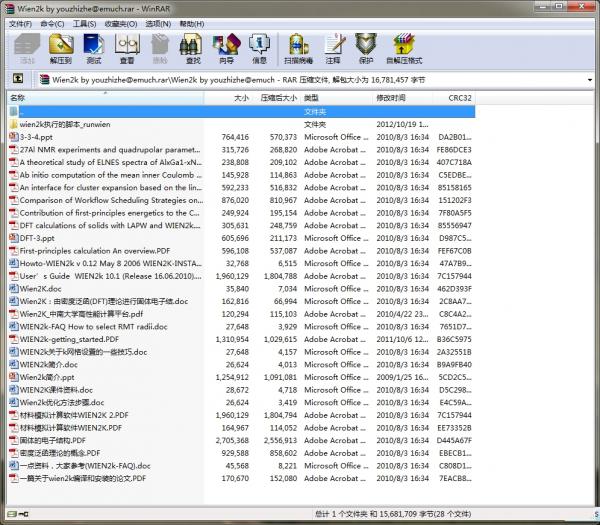Click the SFX (自解压格式) toolbar icon
This screenshot has height=525, width=600.
coord(404,48)
